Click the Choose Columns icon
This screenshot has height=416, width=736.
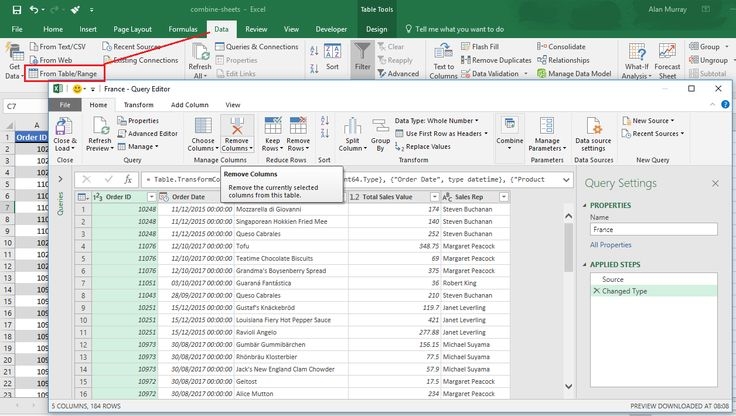pos(203,127)
